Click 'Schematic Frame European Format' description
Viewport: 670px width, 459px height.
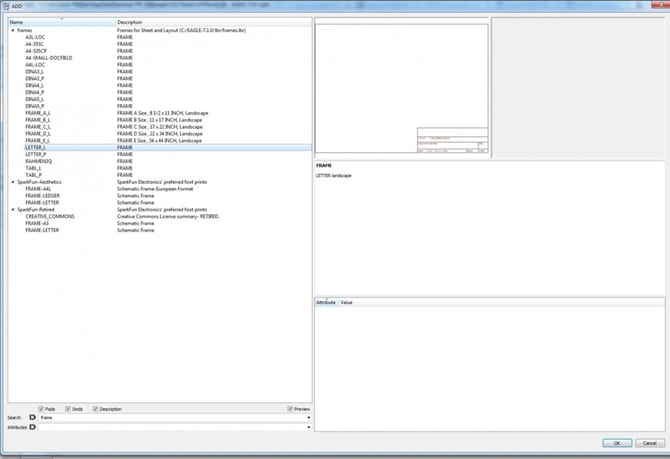pos(155,189)
